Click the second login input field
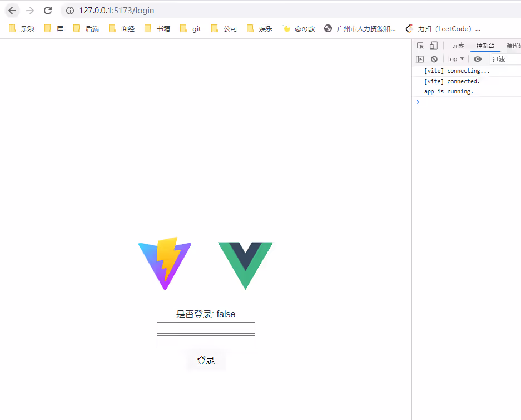The width and height of the screenshot is (521, 420). tap(206, 341)
